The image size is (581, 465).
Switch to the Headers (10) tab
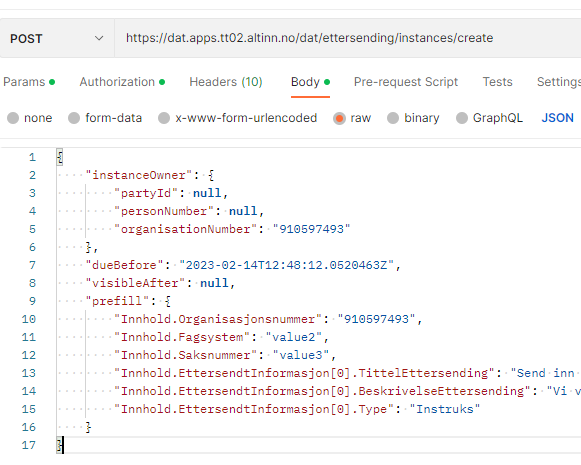tap(226, 82)
